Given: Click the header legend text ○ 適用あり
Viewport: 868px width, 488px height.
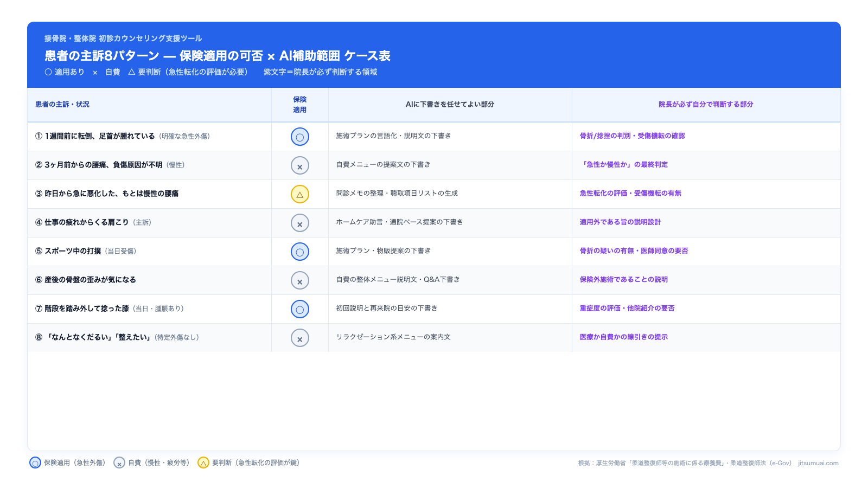Looking at the screenshot, I should click(65, 72).
